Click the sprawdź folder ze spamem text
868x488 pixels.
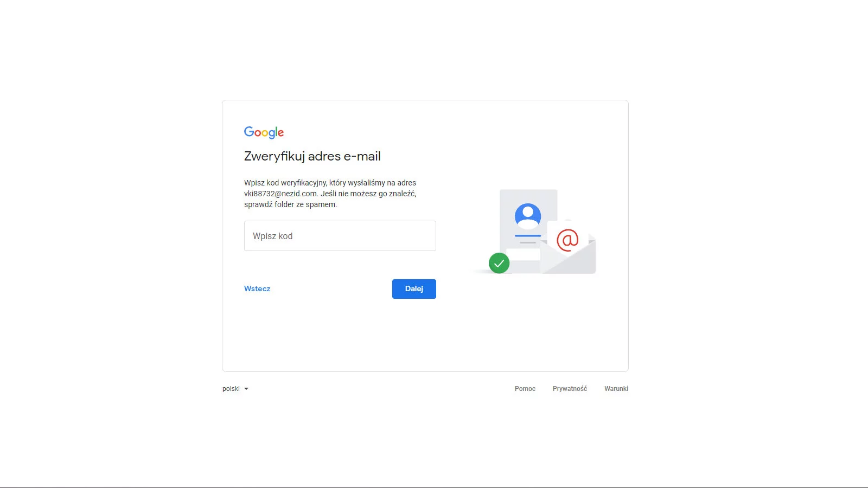[x=290, y=204]
